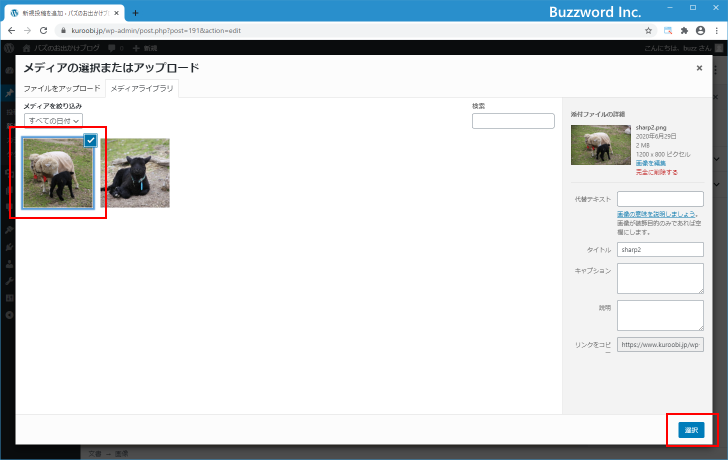
Task: Open the browser extensions puzzle icon
Action: (684, 31)
